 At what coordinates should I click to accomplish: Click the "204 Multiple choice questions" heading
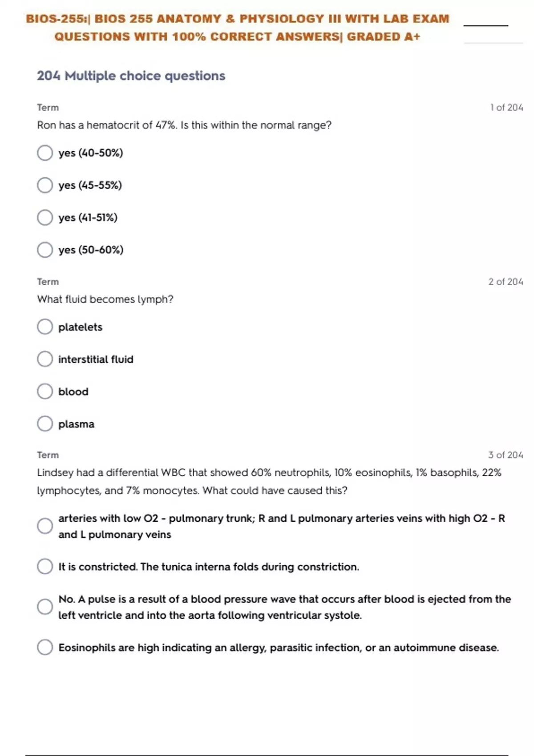point(131,76)
